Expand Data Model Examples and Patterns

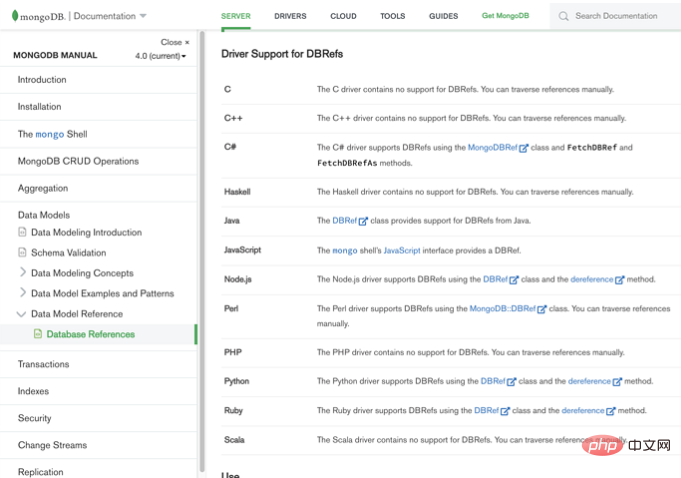click(x=23, y=293)
